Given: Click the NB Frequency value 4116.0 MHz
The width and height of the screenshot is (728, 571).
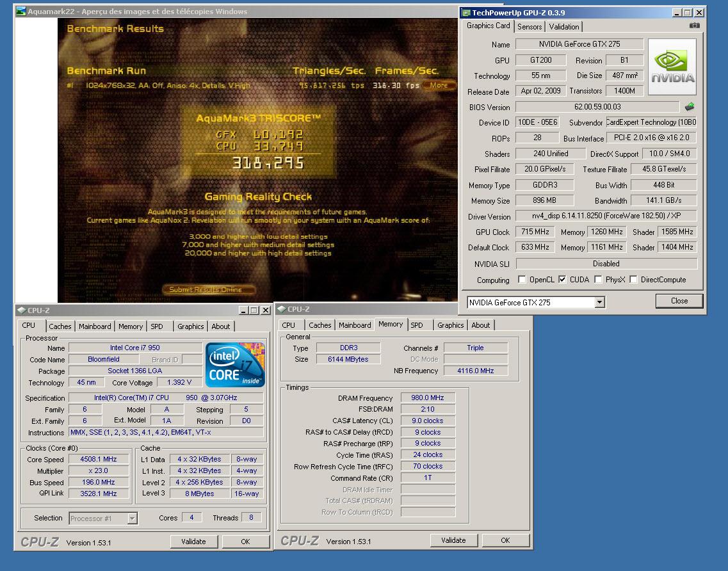Looking at the screenshot, I should 476,371.
